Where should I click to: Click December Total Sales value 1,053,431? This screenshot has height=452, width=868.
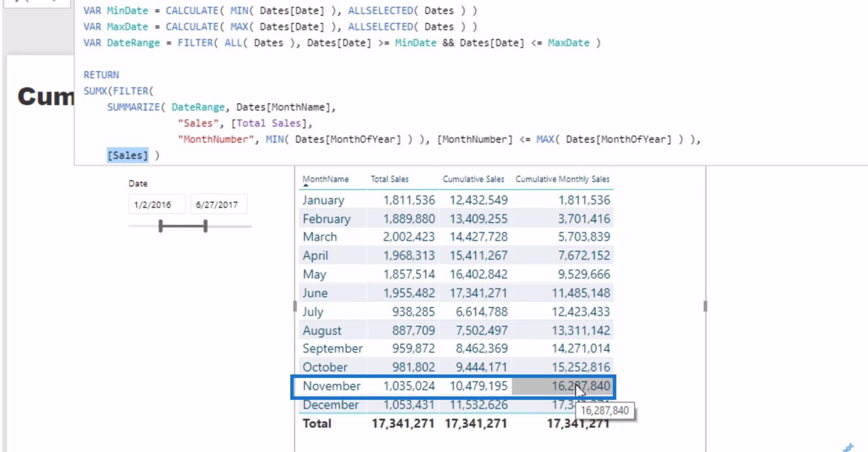[x=409, y=404]
